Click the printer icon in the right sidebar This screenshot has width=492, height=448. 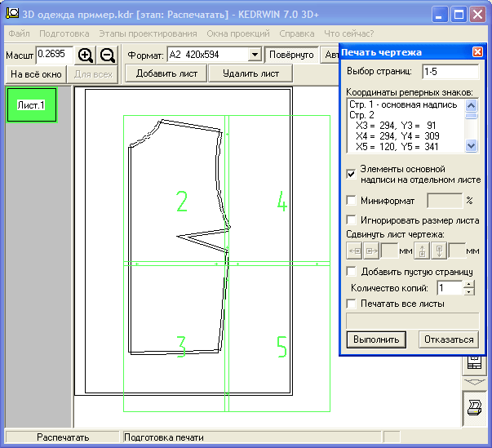[x=474, y=408]
